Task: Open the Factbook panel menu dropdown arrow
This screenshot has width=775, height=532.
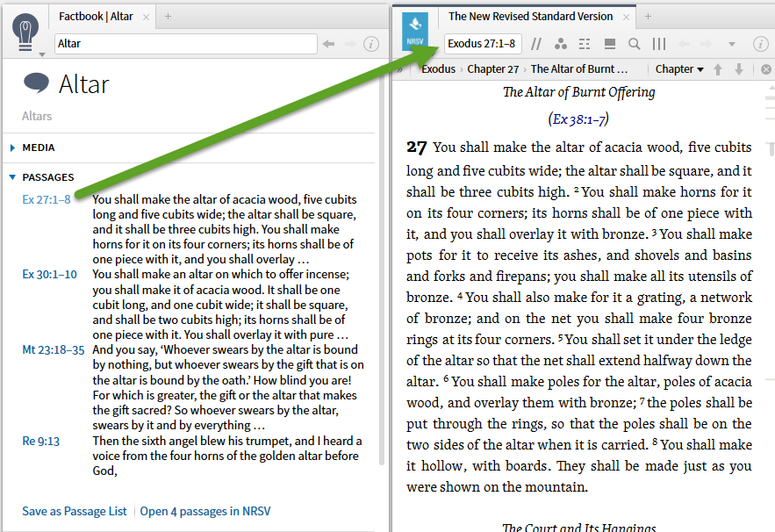Action: coord(42,54)
